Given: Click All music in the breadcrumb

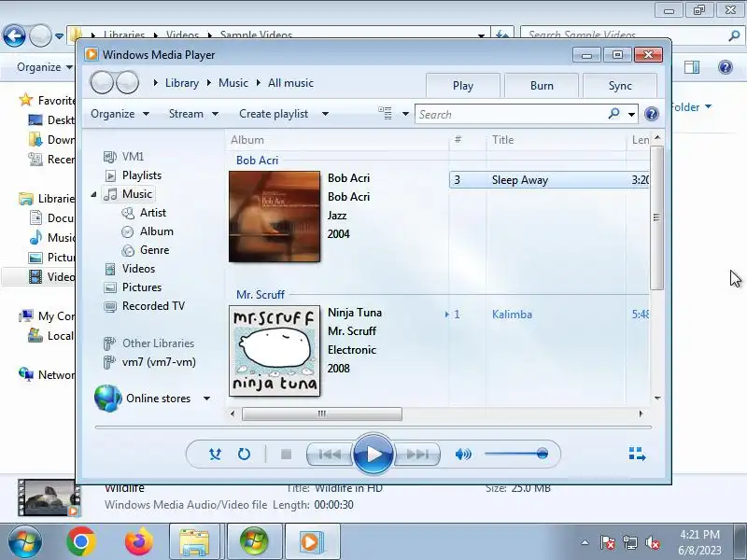Looking at the screenshot, I should coord(290,83).
